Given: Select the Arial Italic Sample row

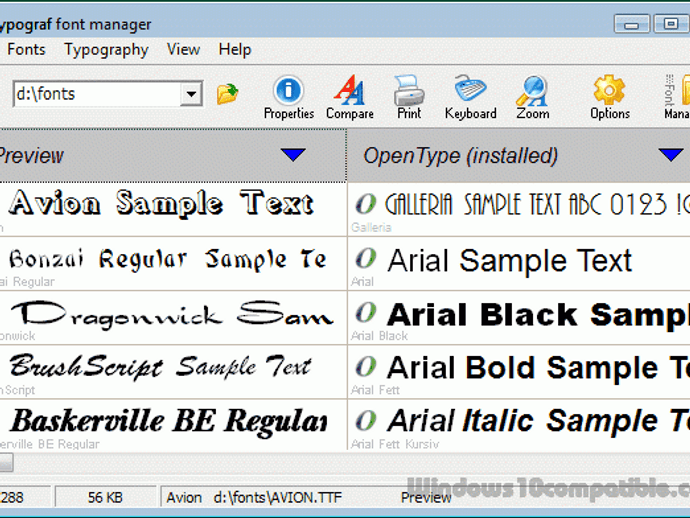Looking at the screenshot, I should coord(519,425).
